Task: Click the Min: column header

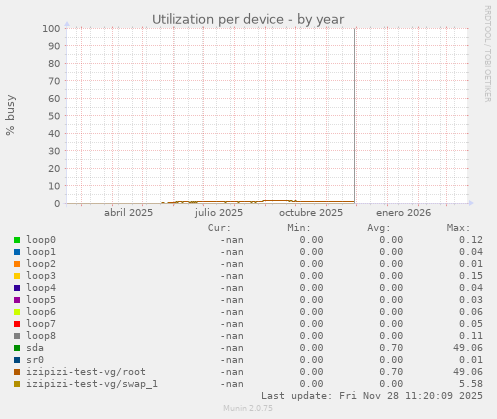Action: click(x=299, y=228)
